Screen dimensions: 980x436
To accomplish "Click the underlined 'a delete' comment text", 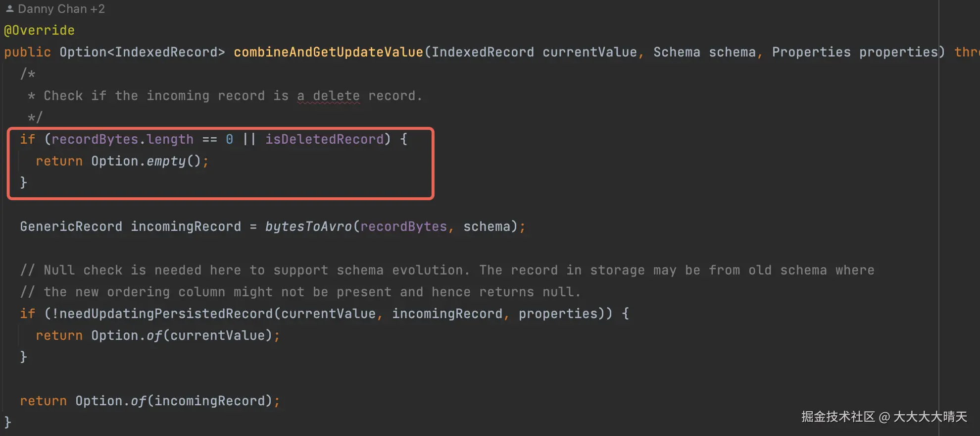I will (328, 96).
